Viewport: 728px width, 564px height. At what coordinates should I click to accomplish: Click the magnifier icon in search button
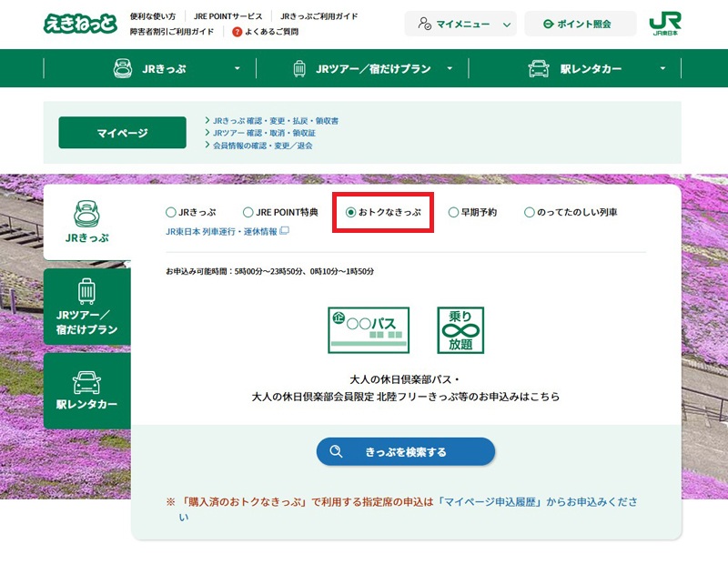click(336, 451)
